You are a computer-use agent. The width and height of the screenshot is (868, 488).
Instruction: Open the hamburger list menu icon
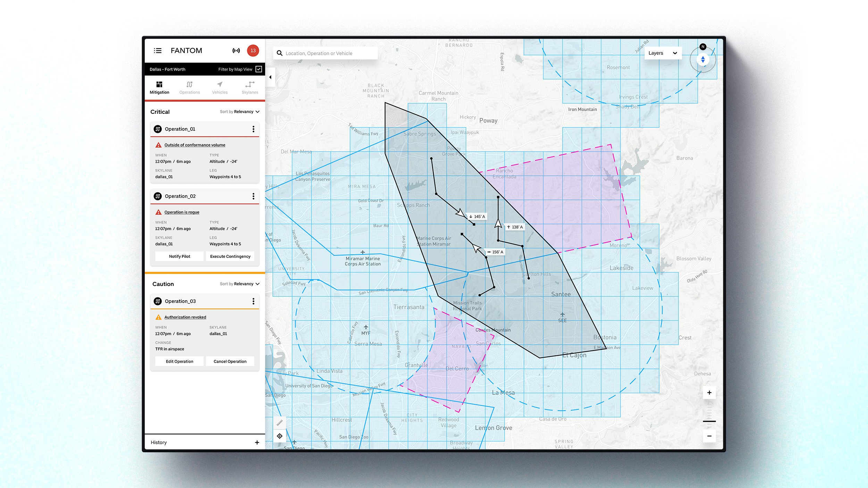coord(158,51)
